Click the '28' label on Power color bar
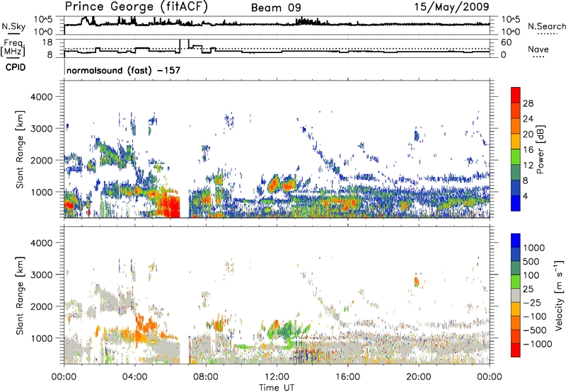This screenshot has width=566, height=392. (528, 103)
